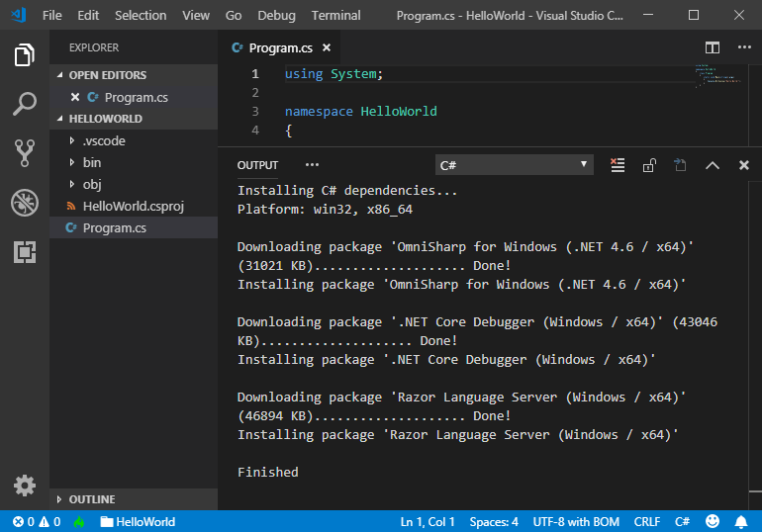
Task: Click the feedback smiley icon
Action: 713,521
